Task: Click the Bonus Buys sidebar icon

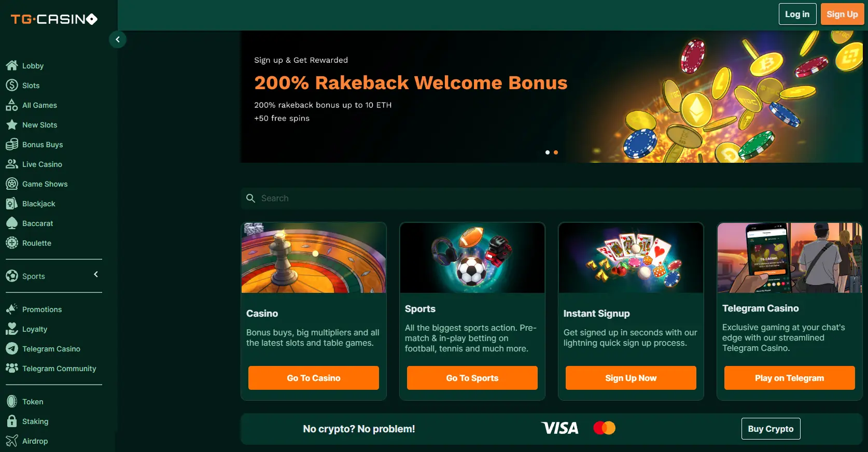Action: 12,144
